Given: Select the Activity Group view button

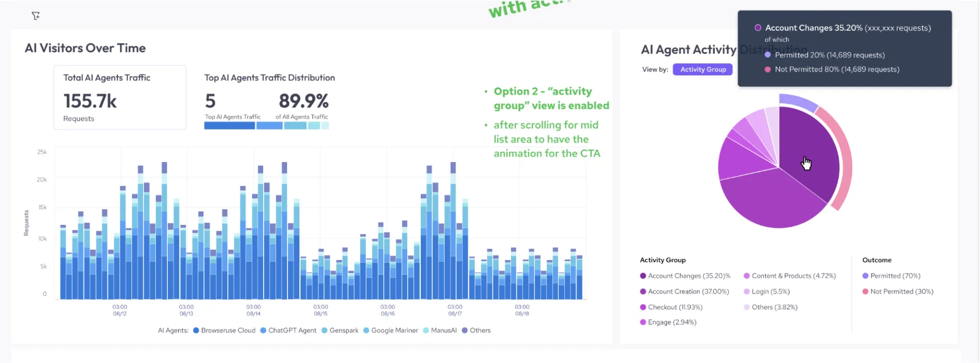Looking at the screenshot, I should coord(703,69).
